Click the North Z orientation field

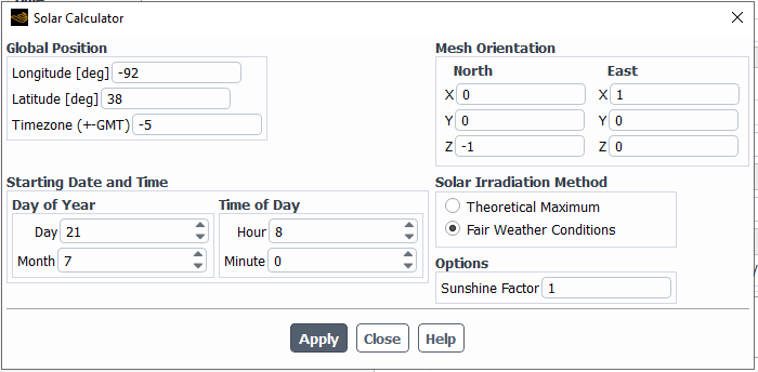pyautogui.click(x=520, y=146)
